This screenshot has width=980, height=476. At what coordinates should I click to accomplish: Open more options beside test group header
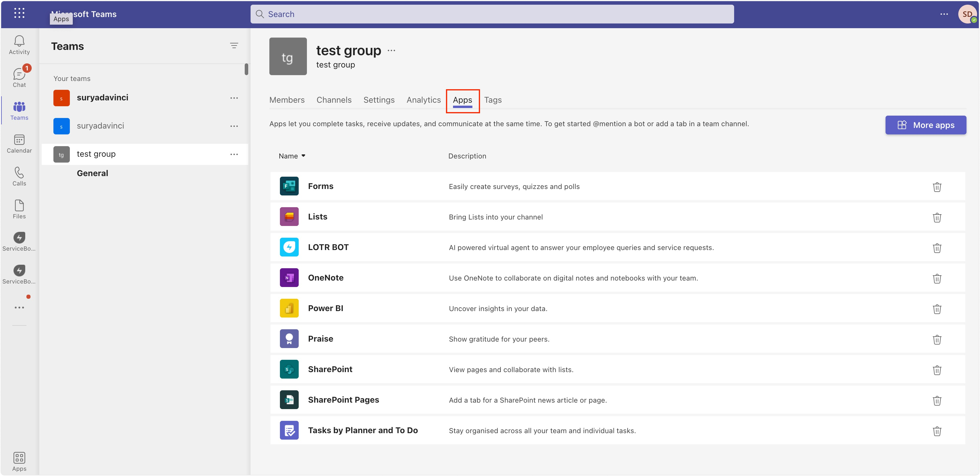(x=391, y=50)
